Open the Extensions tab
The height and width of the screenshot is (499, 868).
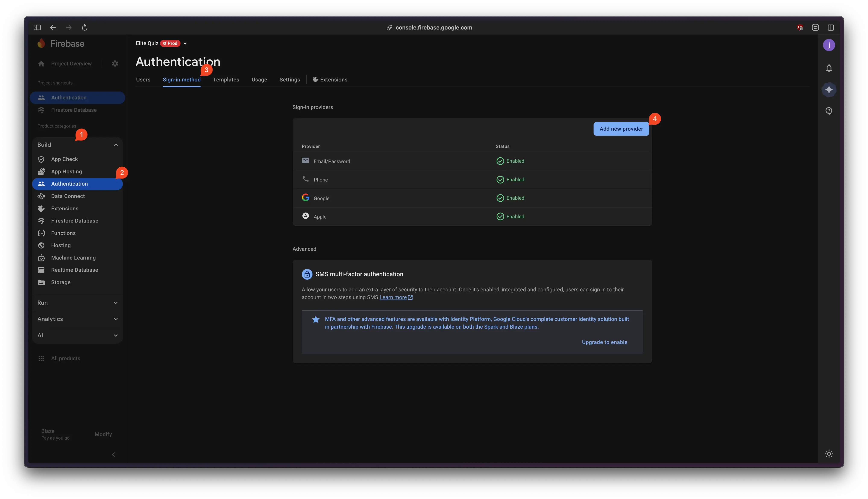(x=330, y=80)
